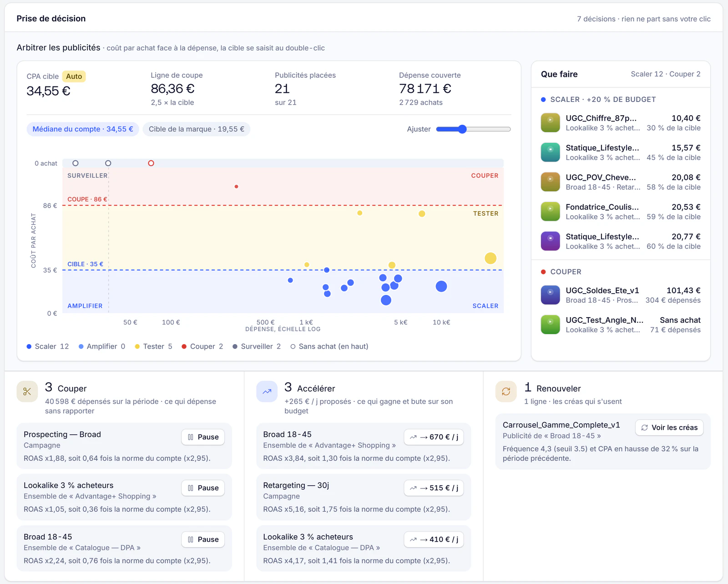The image size is (728, 584).
Task: Pause the Prospecting — Broad campaign
Action: (x=203, y=437)
